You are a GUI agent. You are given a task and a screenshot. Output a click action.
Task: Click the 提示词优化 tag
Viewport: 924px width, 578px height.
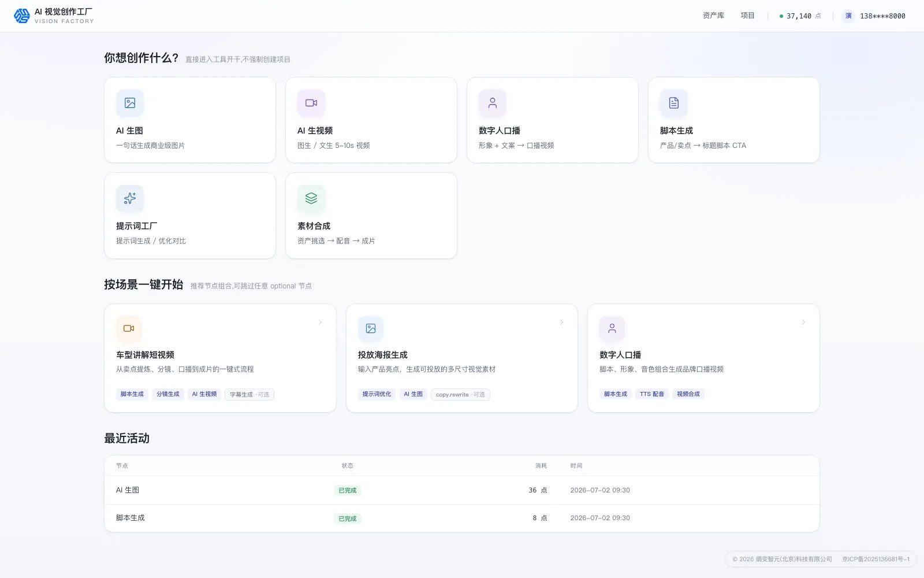[377, 394]
